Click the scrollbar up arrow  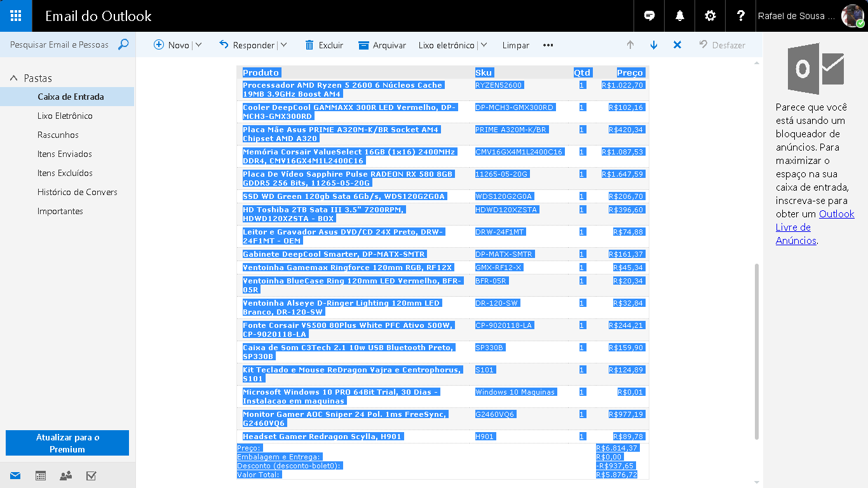point(756,63)
